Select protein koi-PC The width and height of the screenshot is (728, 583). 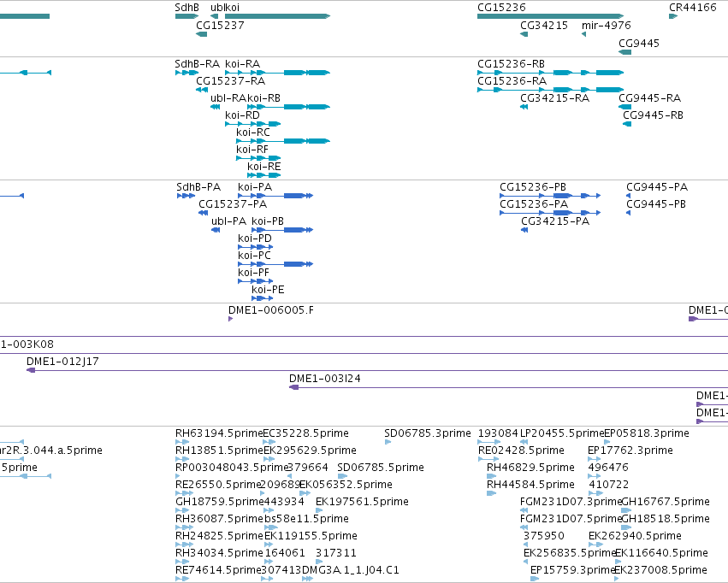pyautogui.click(x=254, y=256)
